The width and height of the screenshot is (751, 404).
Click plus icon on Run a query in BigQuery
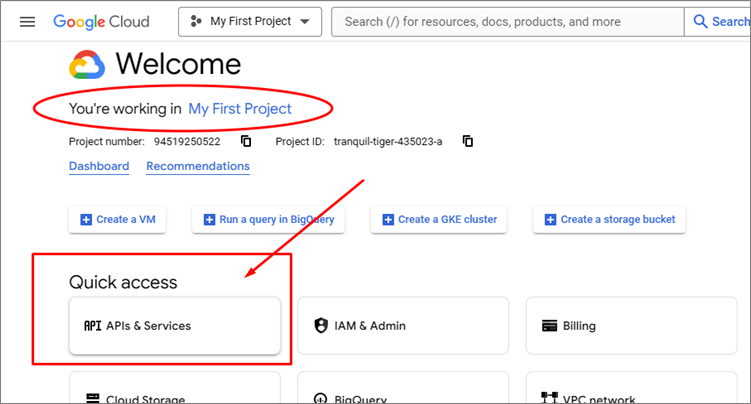point(209,220)
